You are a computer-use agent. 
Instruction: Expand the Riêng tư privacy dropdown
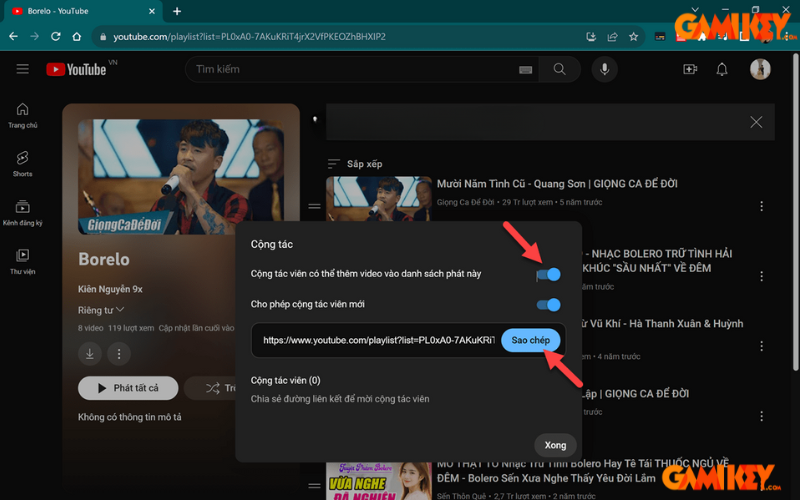(101, 310)
